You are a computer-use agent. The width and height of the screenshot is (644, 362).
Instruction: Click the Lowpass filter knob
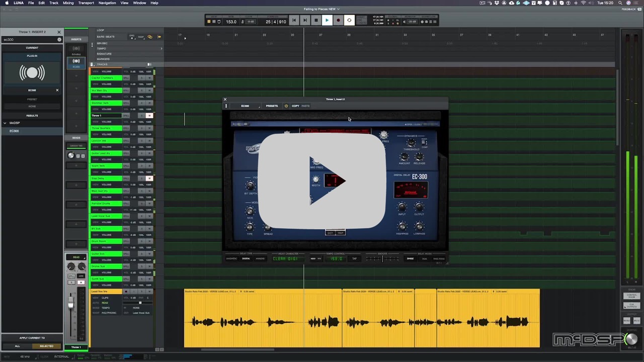pyautogui.click(x=419, y=227)
